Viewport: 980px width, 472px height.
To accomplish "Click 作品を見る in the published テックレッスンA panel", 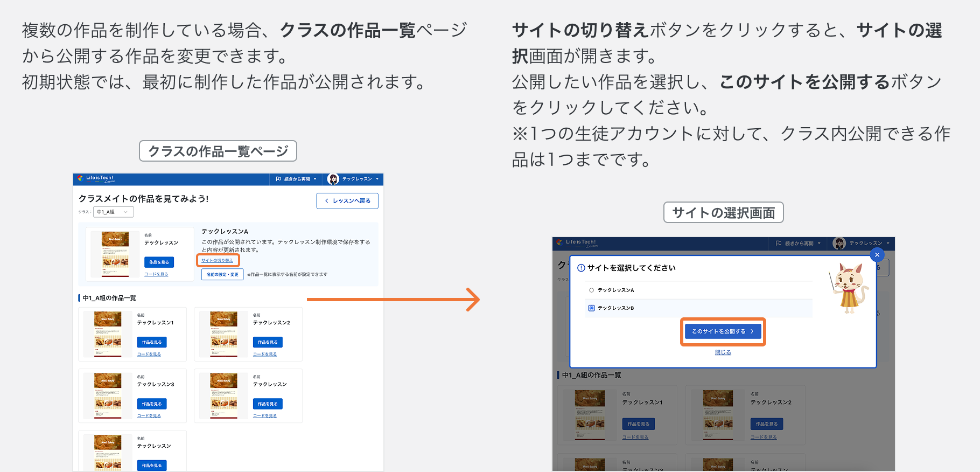I will coord(159,262).
